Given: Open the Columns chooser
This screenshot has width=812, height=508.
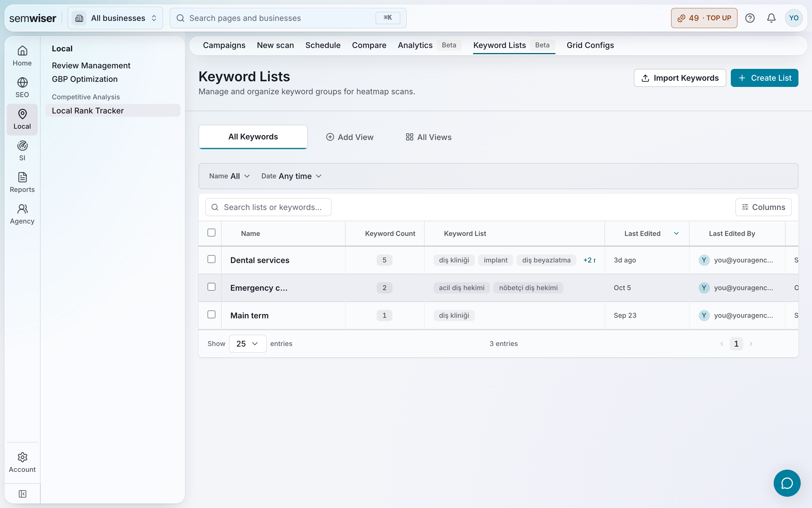Looking at the screenshot, I should [x=763, y=207].
